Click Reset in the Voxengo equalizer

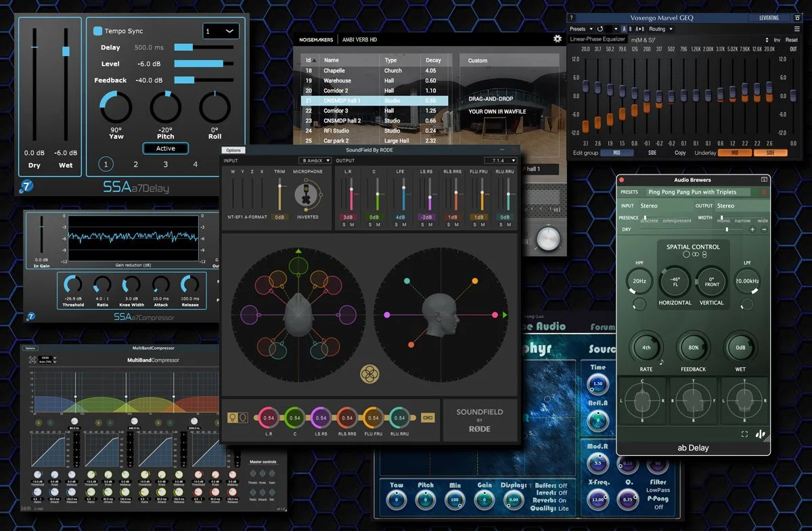(x=793, y=40)
